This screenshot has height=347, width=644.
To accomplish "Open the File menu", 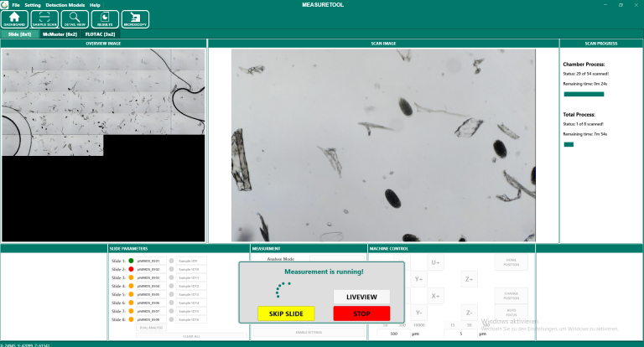I will coord(16,5).
